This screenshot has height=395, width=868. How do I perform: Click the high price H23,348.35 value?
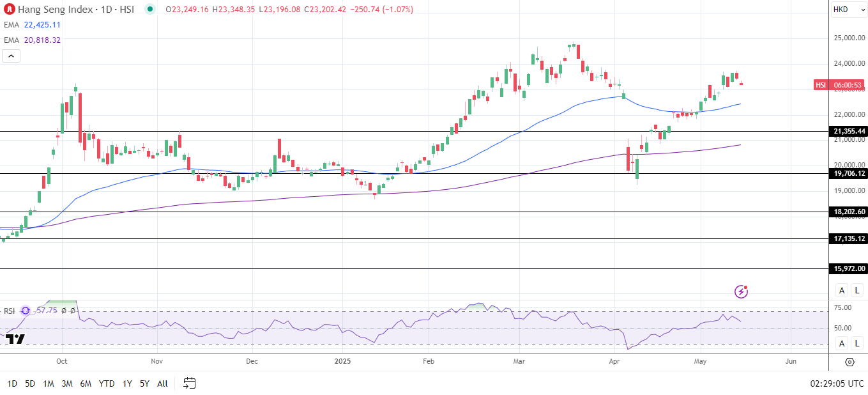point(234,10)
